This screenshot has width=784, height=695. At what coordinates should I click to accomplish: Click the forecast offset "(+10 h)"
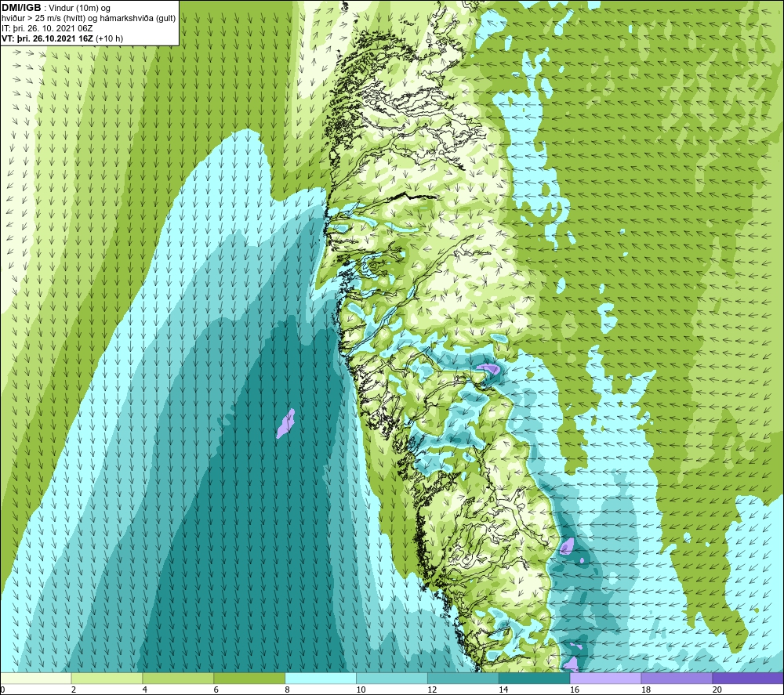point(110,38)
